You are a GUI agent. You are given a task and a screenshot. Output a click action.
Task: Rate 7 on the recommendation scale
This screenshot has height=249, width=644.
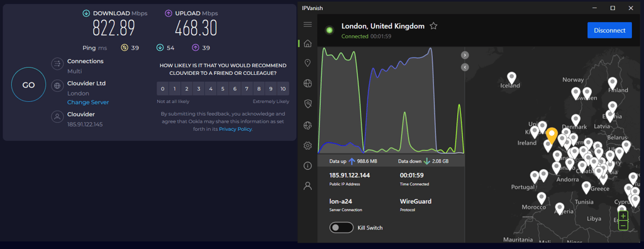point(247,89)
